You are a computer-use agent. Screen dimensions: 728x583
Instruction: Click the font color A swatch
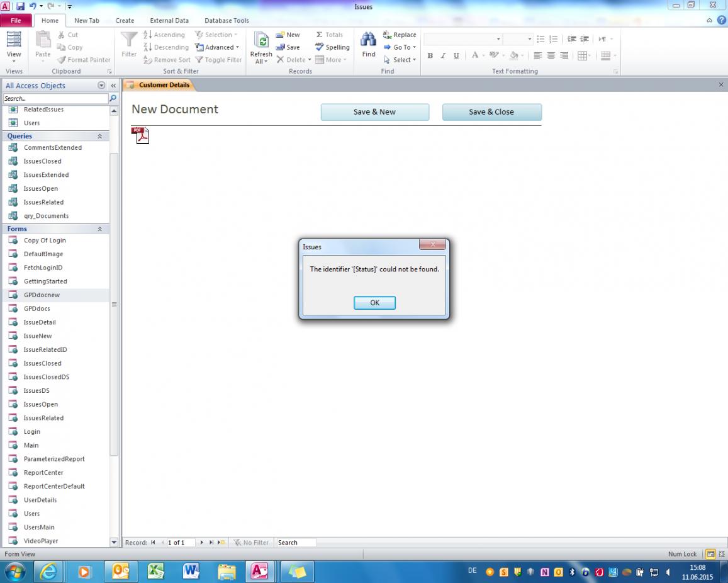click(475, 55)
